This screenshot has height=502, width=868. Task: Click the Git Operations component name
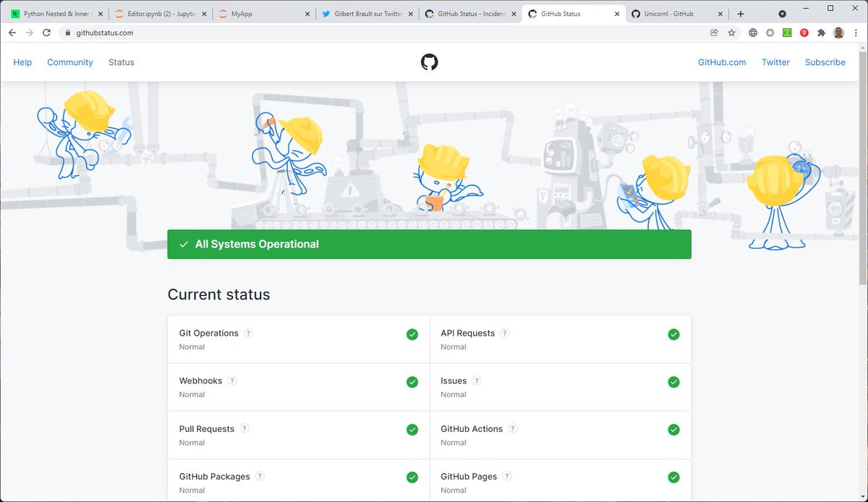pyautogui.click(x=209, y=333)
